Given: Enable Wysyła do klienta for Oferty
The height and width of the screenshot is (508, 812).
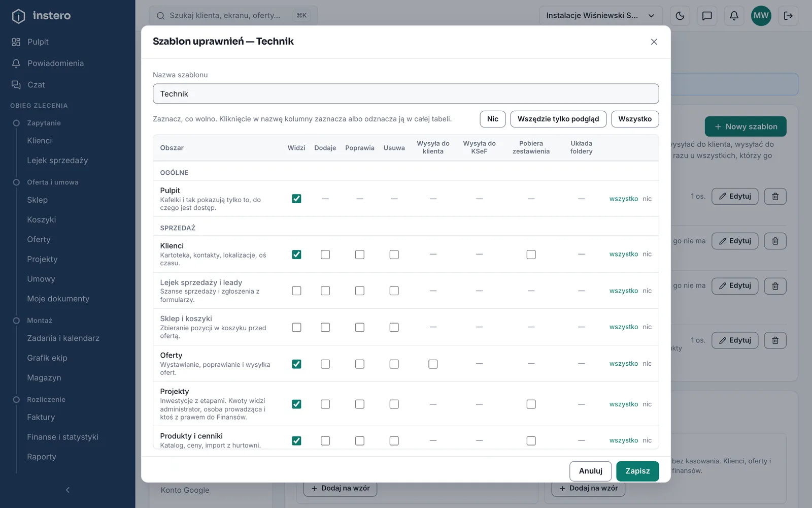Looking at the screenshot, I should (x=433, y=364).
